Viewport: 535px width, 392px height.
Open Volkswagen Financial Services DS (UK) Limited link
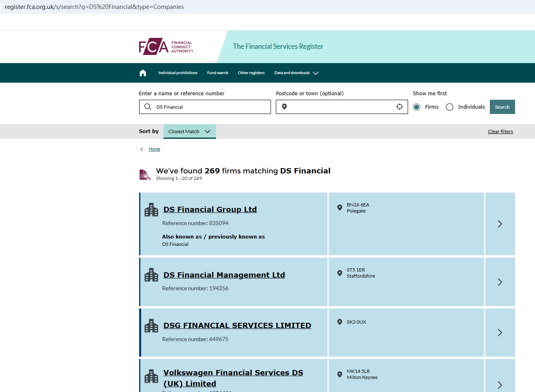(x=233, y=378)
